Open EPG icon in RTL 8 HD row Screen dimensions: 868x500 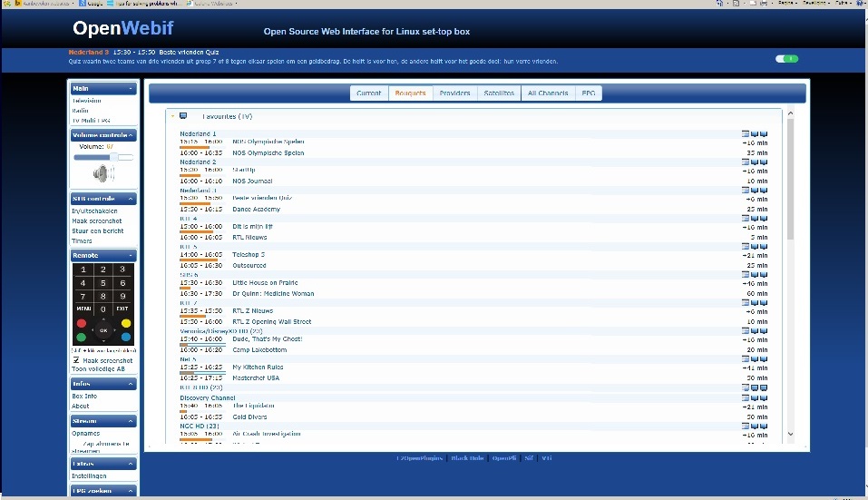pyautogui.click(x=746, y=388)
